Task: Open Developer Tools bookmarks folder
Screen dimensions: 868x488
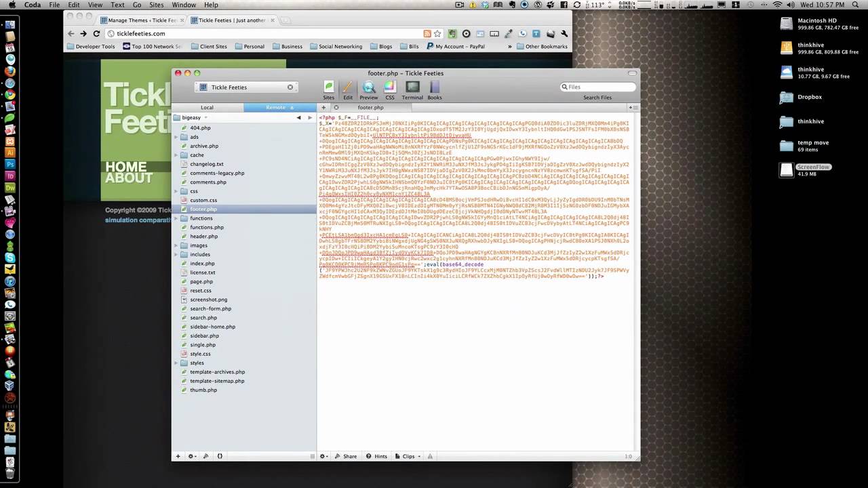Action: (x=90, y=47)
